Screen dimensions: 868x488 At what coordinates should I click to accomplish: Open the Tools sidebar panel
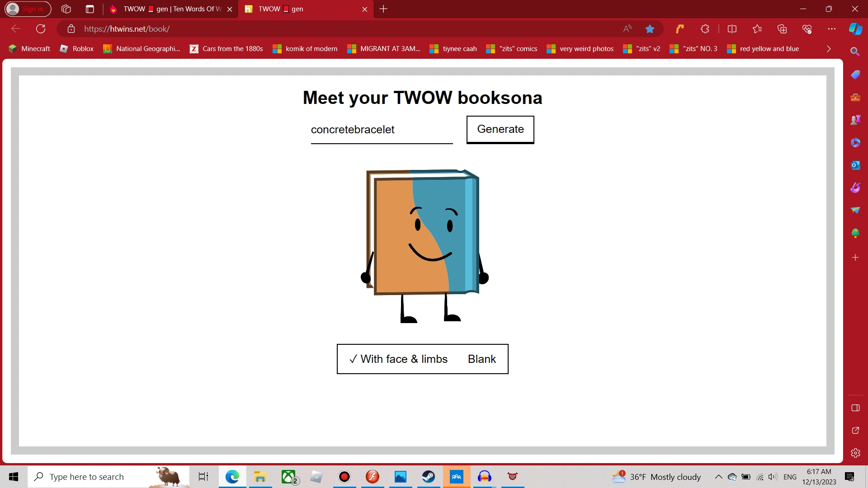(855, 97)
